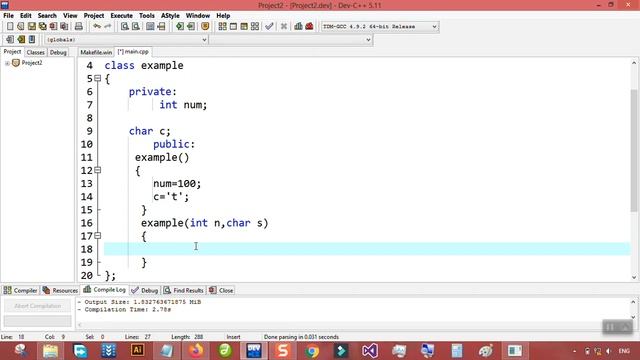Click the Redo toolbar icon
640x360 pixels.
(x=108, y=27)
